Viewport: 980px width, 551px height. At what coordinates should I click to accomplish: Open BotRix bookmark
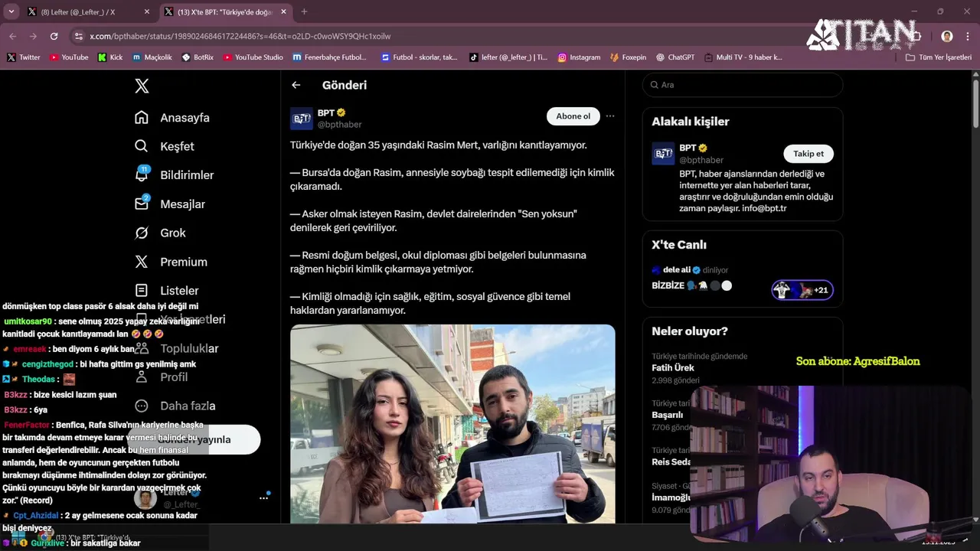pos(198,57)
